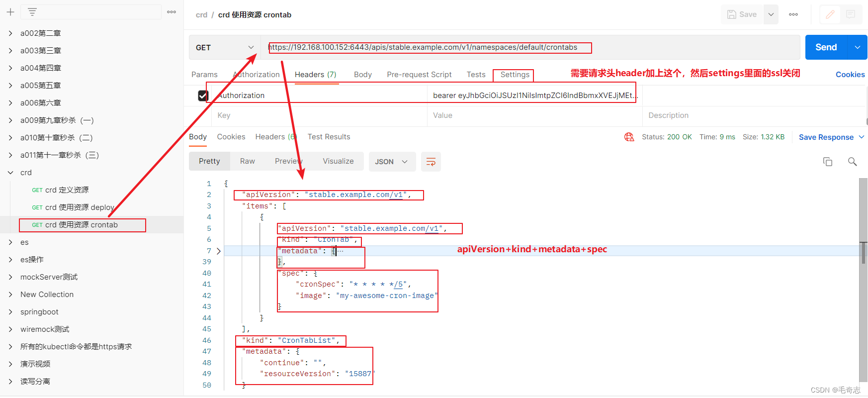Expand the es操作 collection
This screenshot has height=398, width=868.
click(x=10, y=260)
